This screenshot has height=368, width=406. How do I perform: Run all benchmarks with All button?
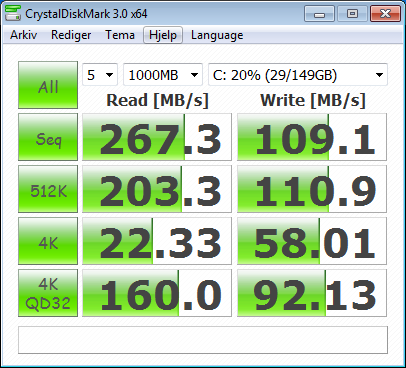point(48,85)
